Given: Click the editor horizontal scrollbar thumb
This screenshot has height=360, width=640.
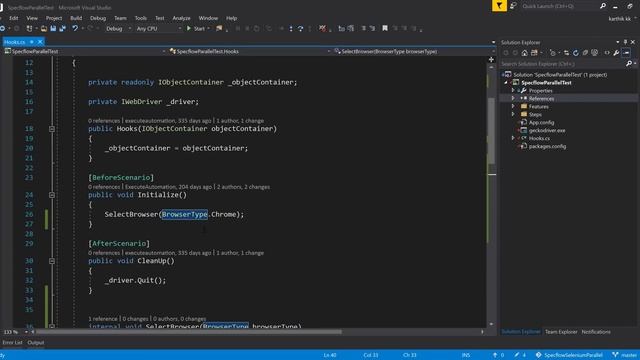Looking at the screenshot, I should point(189,332).
